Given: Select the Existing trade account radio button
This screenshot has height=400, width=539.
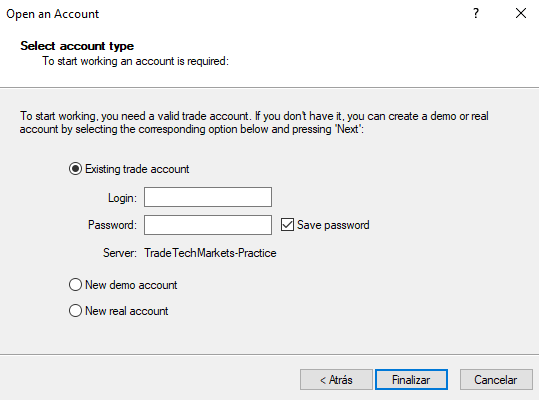Looking at the screenshot, I should click(x=75, y=169).
